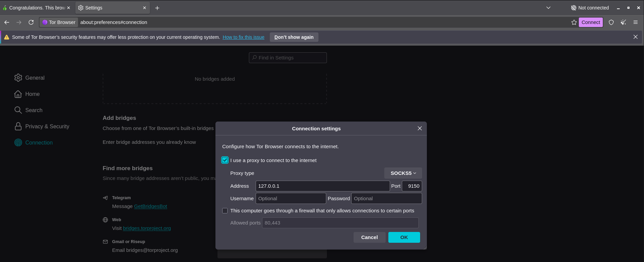644x262 pixels.
Task: Uncheck the use a proxy checkbox
Action: point(225,160)
